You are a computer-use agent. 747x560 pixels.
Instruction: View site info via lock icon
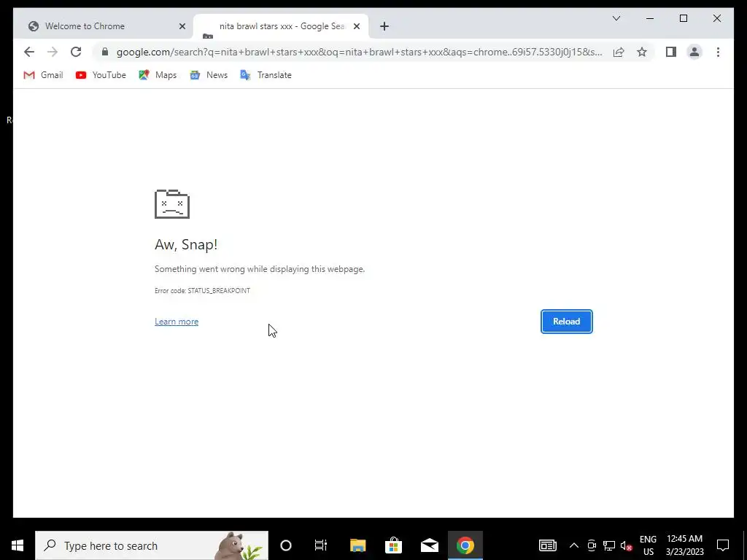pos(105,52)
